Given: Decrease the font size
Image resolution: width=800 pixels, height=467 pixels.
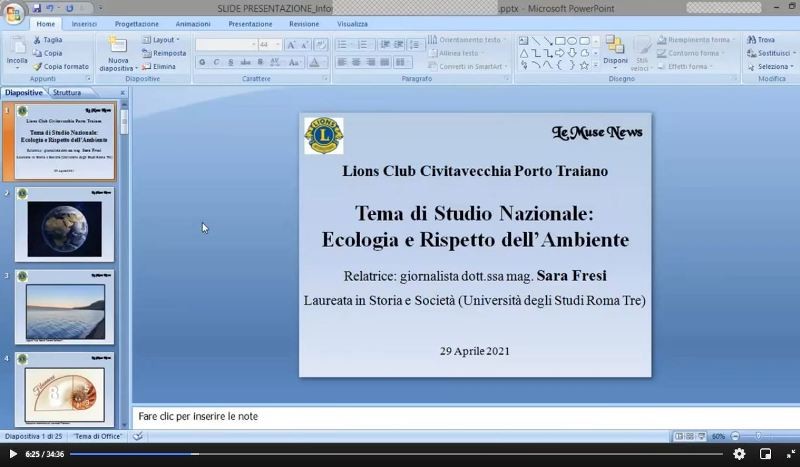Looking at the screenshot, I should [x=305, y=45].
